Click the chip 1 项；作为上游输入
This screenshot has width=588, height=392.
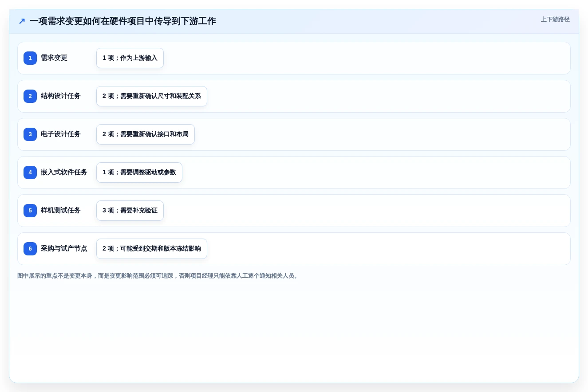click(x=130, y=58)
